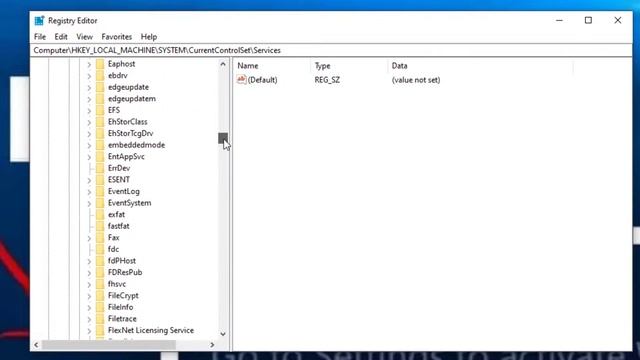
Task: Minimize the Registry Editor window
Action: 559,20
